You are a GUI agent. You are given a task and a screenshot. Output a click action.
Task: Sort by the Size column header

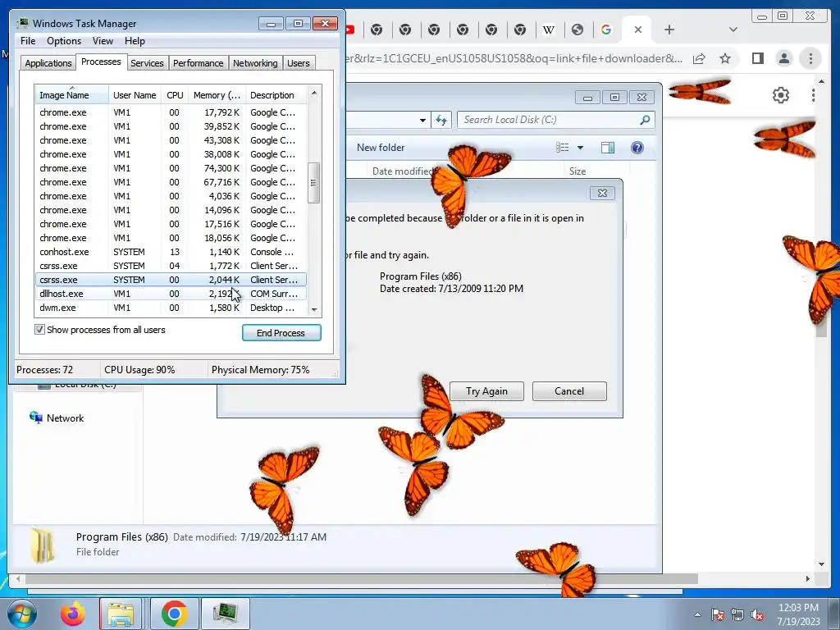(x=577, y=171)
